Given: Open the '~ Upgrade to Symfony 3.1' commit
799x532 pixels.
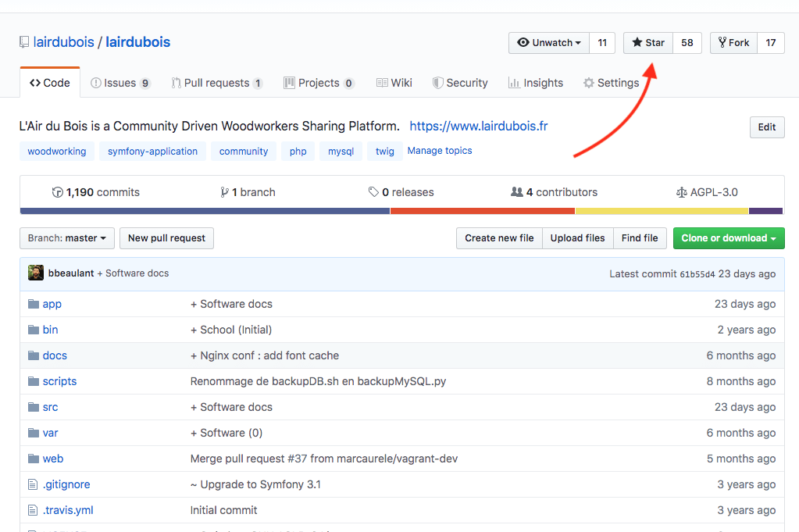Looking at the screenshot, I should pyautogui.click(x=256, y=484).
